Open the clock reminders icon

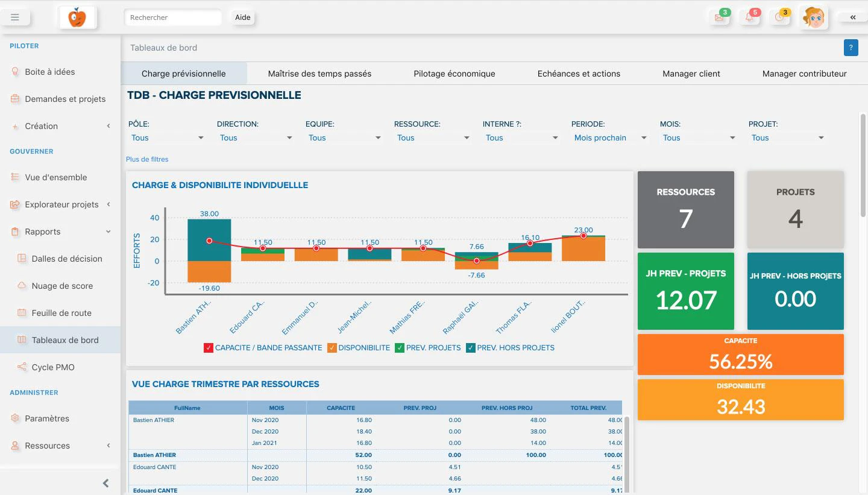pos(779,17)
